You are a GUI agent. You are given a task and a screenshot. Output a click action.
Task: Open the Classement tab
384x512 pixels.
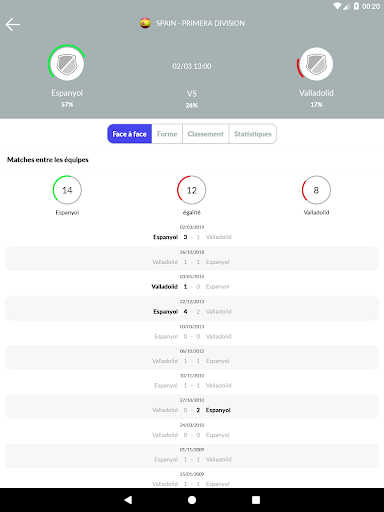206,134
